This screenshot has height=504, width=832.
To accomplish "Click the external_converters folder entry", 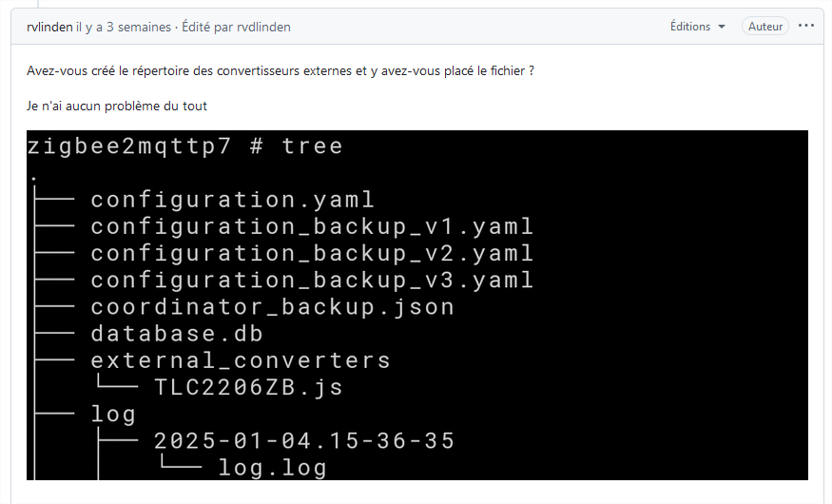I will click(241, 360).
